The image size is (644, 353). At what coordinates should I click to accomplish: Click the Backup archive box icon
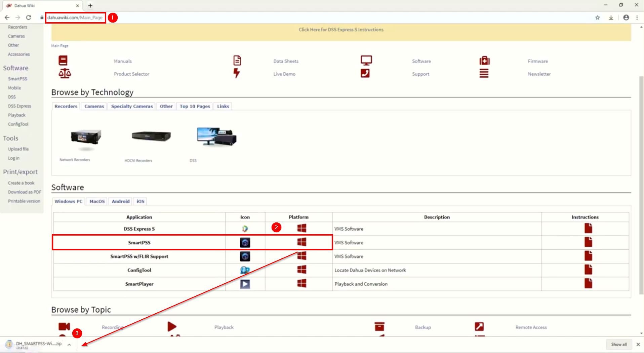click(379, 326)
